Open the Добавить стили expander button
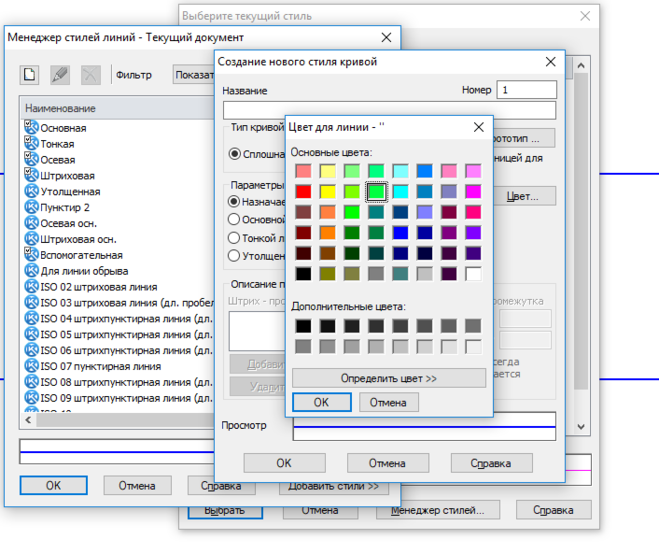The height and width of the screenshot is (554, 659). coord(333,486)
